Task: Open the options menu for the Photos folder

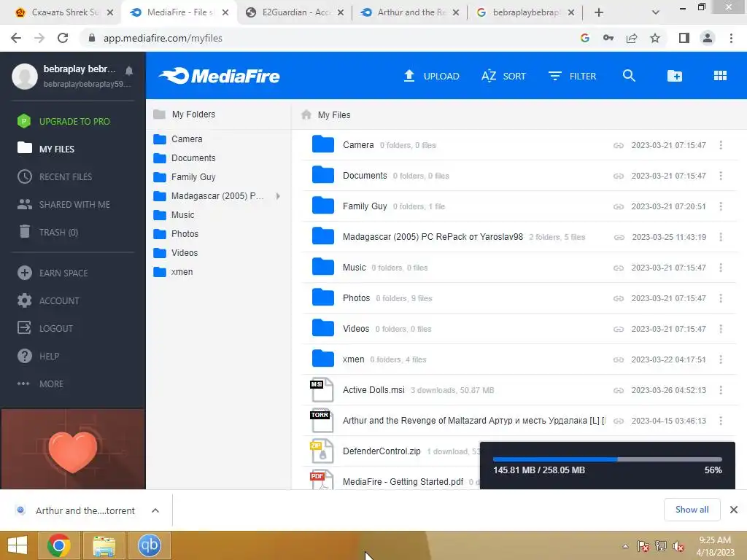Action: 721,298
